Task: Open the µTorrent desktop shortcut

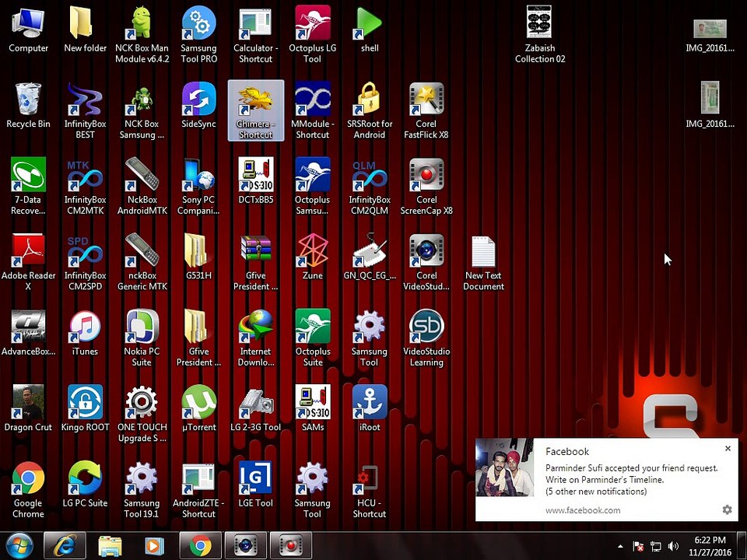Action: point(198,403)
